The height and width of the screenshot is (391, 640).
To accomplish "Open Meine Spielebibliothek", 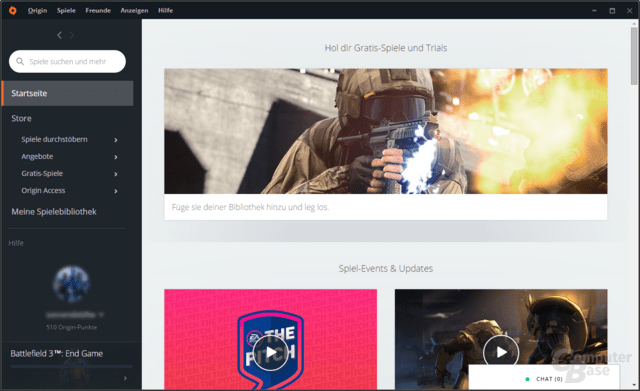I will pyautogui.click(x=54, y=212).
